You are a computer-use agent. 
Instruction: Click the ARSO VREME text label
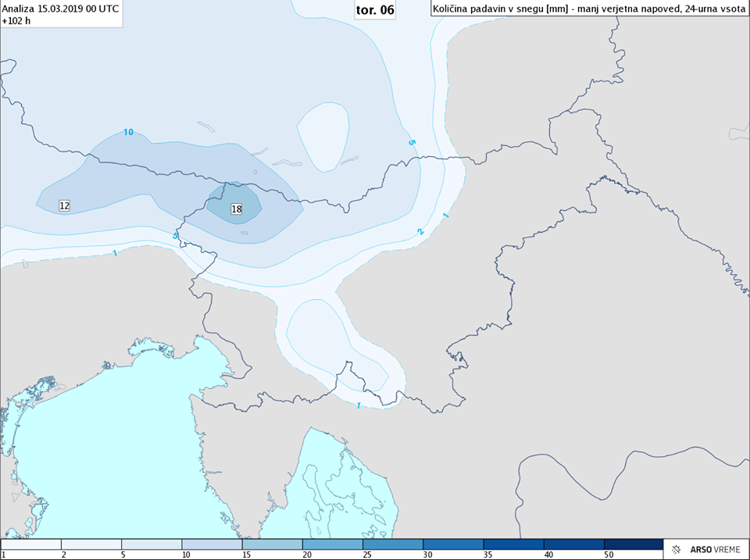[714, 550]
